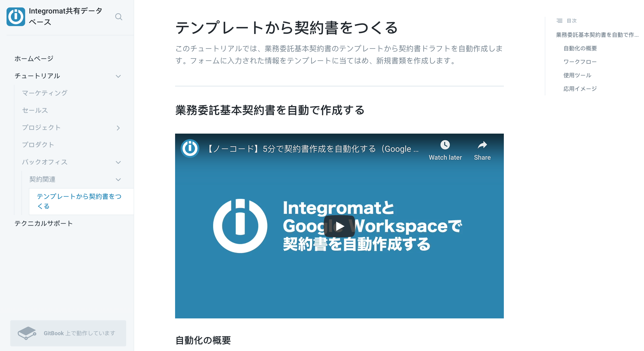644x351 pixels.
Task: Collapse the バックオフィス section chevron
Action: coord(118,162)
